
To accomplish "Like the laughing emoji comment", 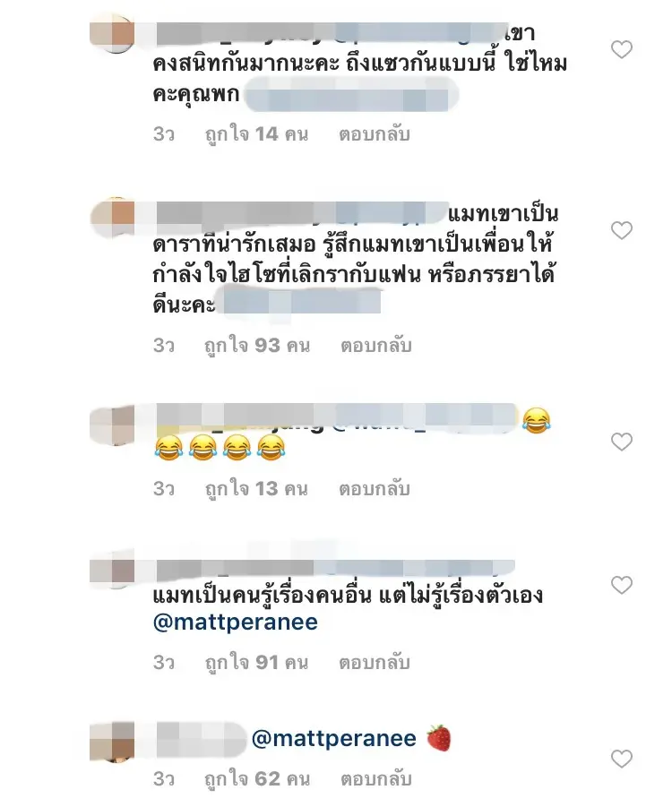I will (622, 442).
